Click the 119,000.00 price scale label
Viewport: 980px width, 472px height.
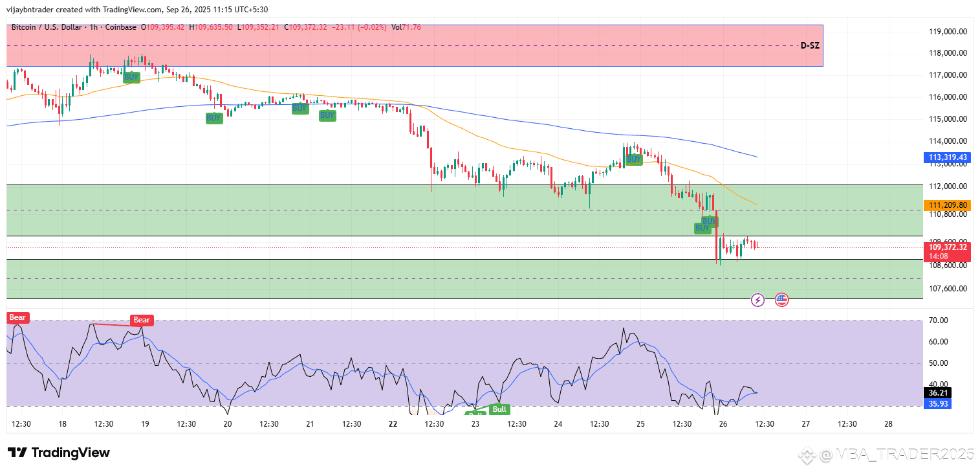click(x=948, y=32)
